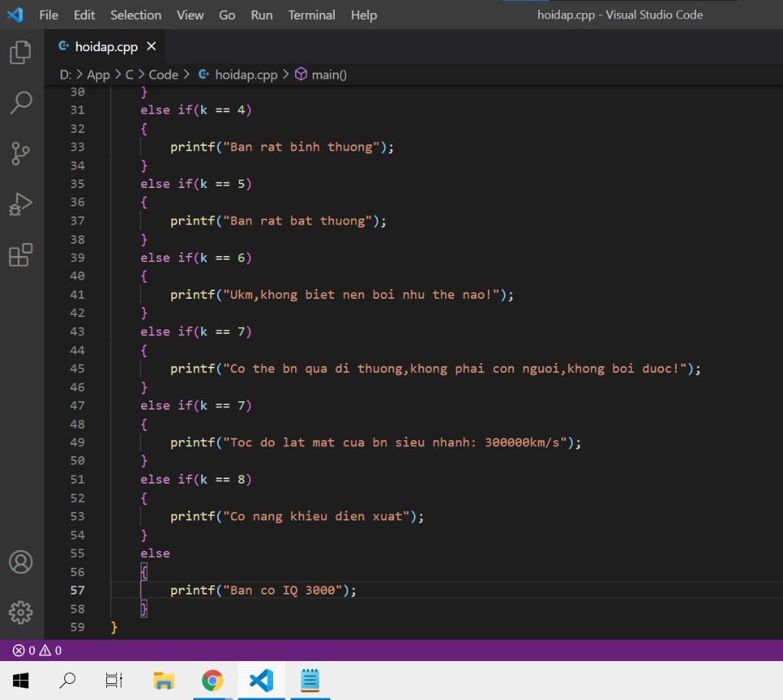Click the C breadcrumb folder segment
Viewport: 783px width, 700px height.
tap(128, 74)
